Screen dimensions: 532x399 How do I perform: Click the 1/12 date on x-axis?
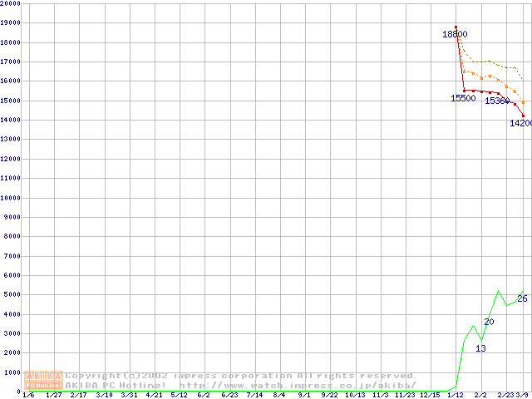(456, 395)
